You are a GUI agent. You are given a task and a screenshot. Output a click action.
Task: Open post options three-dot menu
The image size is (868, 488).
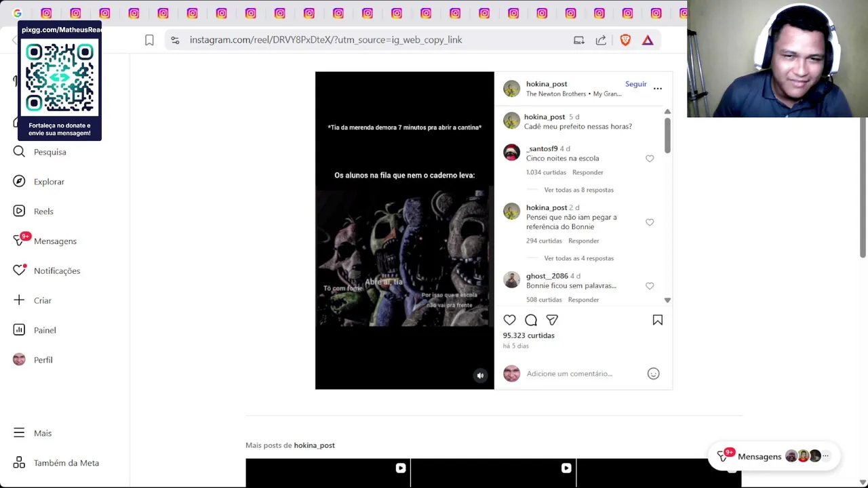658,88
